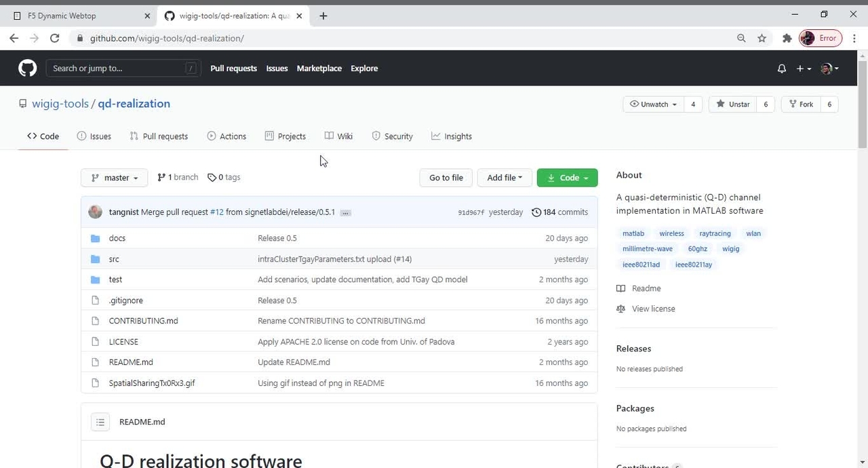Click the ieee80211ad topic tag

point(641,265)
